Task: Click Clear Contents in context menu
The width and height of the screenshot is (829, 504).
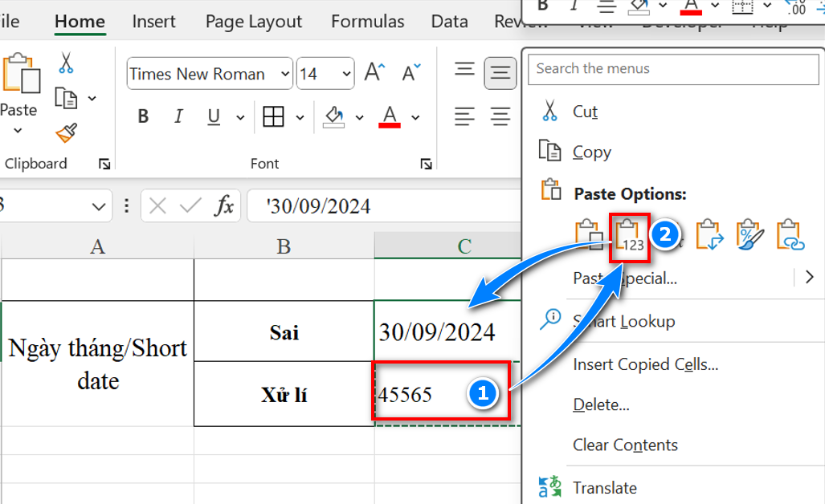Action: pyautogui.click(x=625, y=445)
